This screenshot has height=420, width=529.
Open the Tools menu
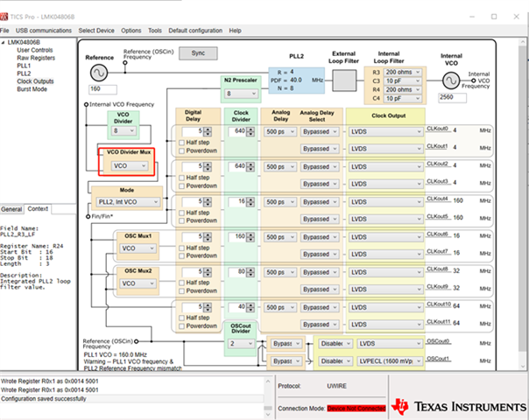tap(155, 31)
